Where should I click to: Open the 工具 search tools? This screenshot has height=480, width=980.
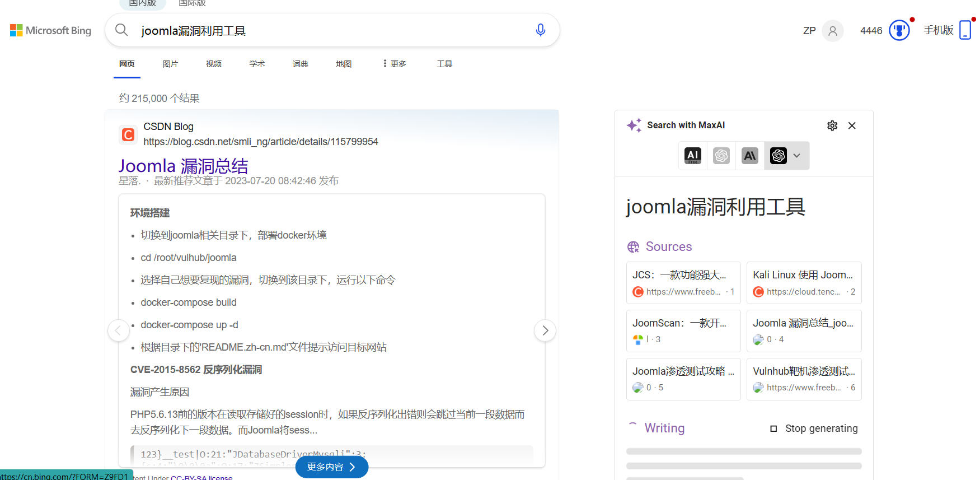[444, 64]
